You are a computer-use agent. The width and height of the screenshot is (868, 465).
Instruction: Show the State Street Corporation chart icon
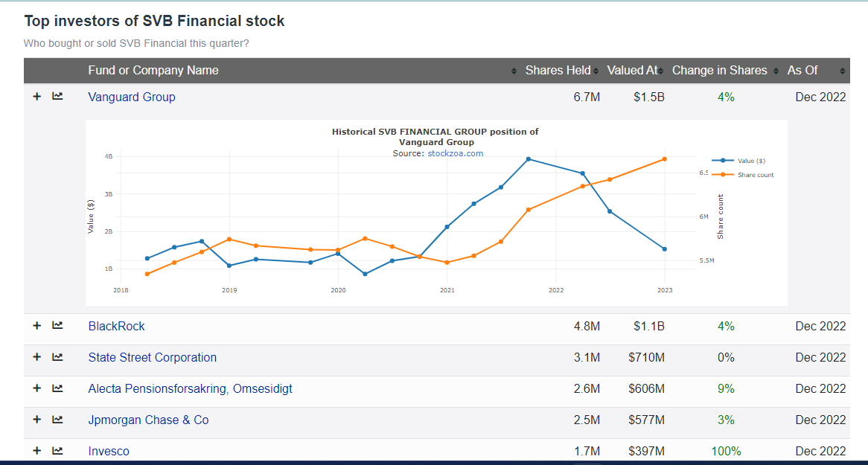tap(57, 357)
